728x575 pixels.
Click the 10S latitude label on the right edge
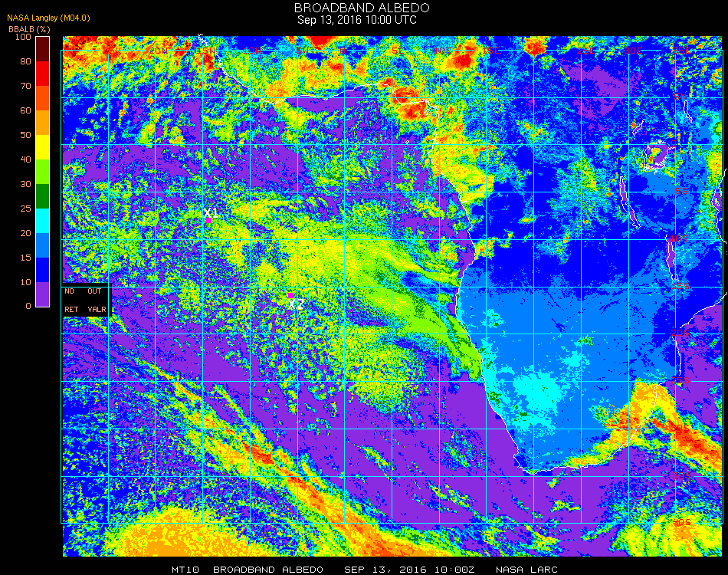[x=679, y=238]
